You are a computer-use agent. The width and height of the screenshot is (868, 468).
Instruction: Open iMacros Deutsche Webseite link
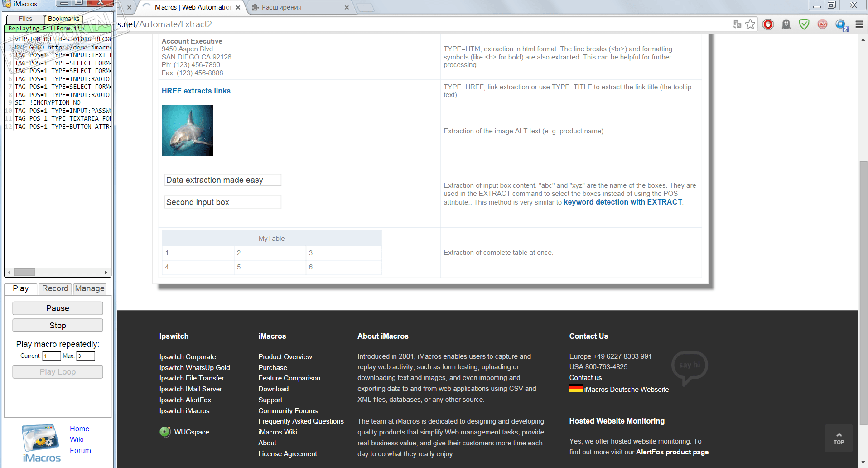627,390
